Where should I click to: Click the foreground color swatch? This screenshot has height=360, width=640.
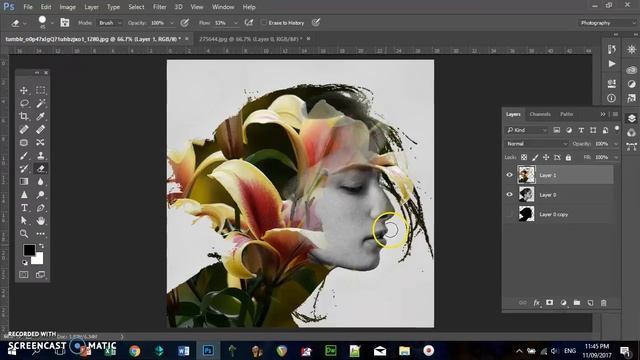(x=29, y=250)
